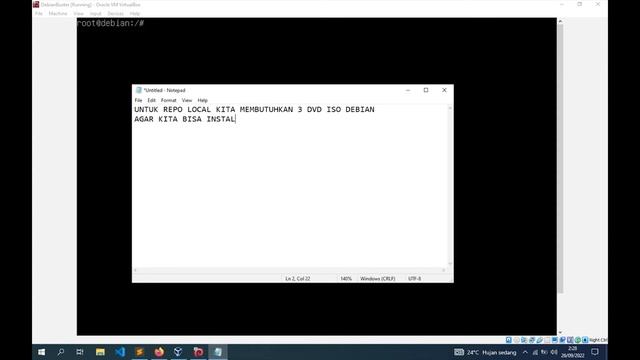Screen dimensions: 640x360
Task: Click VirtualBox shared folders status icon
Action: [x=547, y=340]
